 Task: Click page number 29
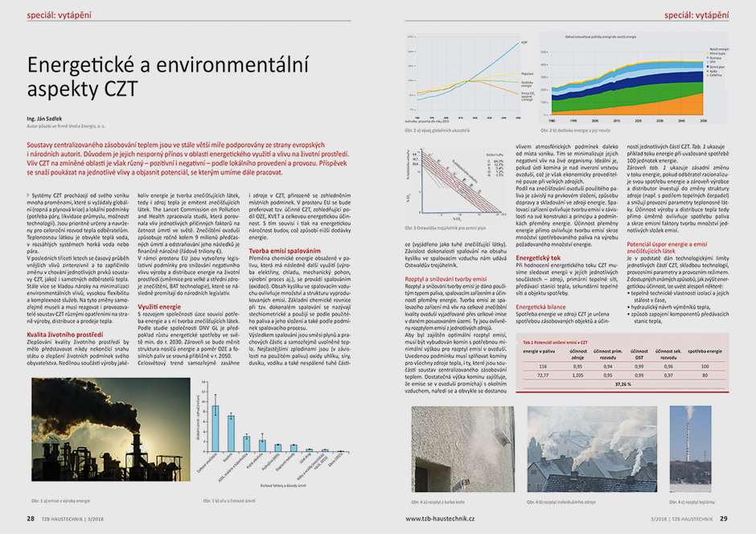[724, 519]
